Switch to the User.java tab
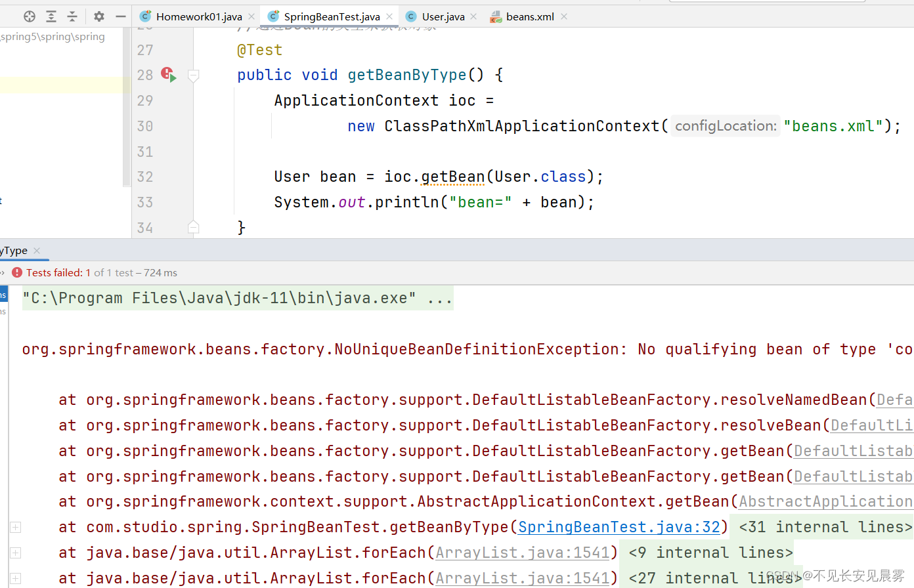This screenshot has height=588, width=914. [x=445, y=16]
